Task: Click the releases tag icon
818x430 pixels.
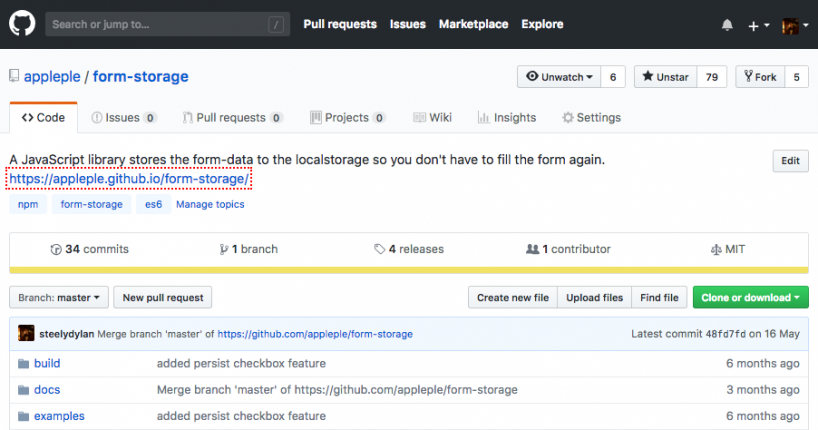Action: (x=380, y=249)
